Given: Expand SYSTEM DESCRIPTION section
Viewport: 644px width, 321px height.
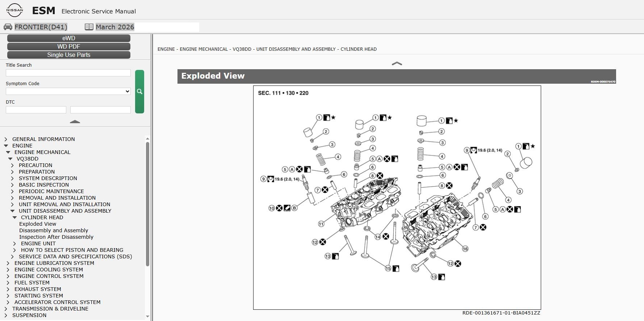Looking at the screenshot, I should [x=12, y=178].
